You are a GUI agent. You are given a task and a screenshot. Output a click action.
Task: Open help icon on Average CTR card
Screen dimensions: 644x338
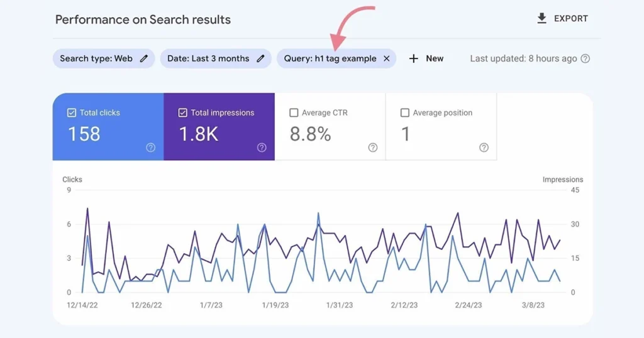(372, 147)
